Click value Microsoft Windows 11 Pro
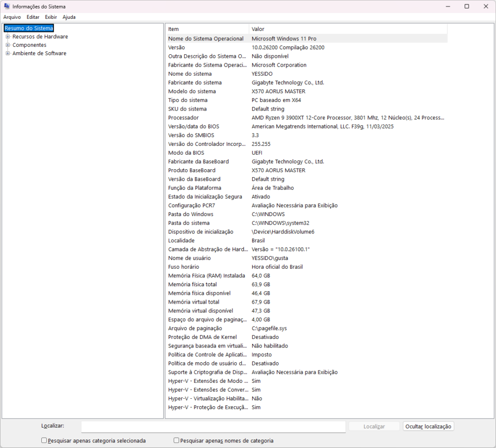The image size is (496, 448). (284, 39)
